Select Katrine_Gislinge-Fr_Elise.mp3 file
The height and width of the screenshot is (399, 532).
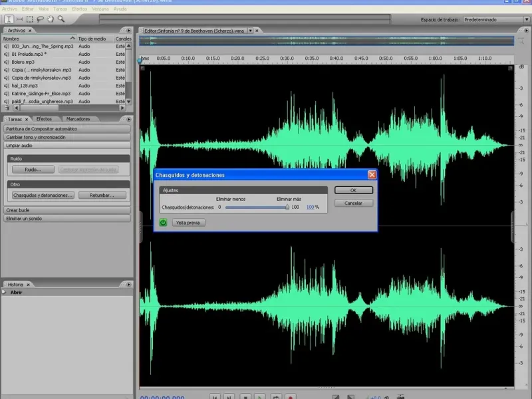coord(41,93)
